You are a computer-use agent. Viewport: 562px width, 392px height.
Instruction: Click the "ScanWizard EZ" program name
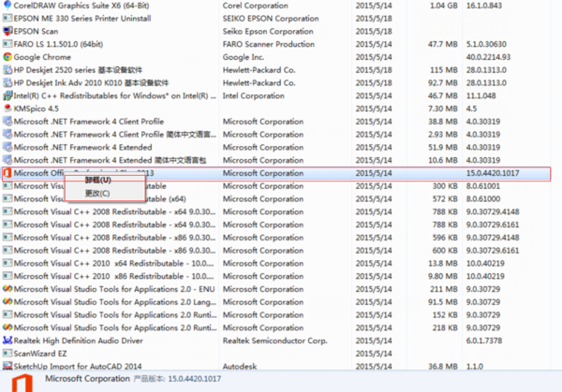40,354
